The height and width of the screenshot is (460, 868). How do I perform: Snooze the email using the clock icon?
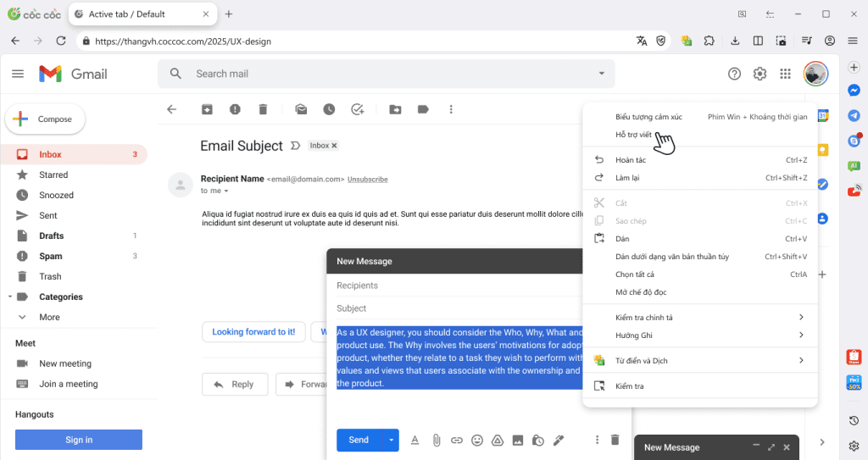pyautogui.click(x=329, y=109)
